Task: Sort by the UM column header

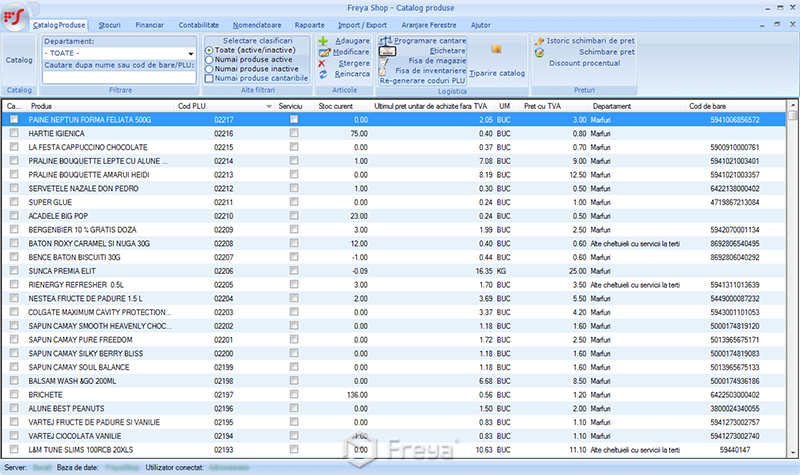Action: point(505,106)
